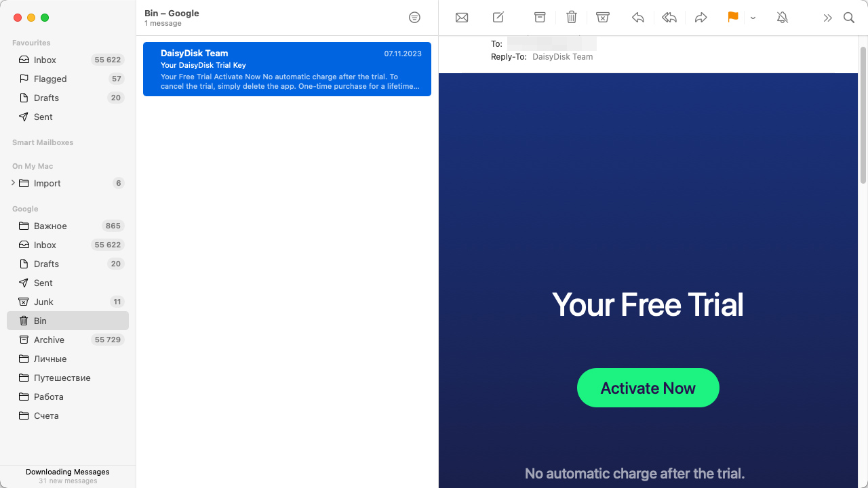The height and width of the screenshot is (488, 868).
Task: Open the Compose new message icon
Action: 498,18
